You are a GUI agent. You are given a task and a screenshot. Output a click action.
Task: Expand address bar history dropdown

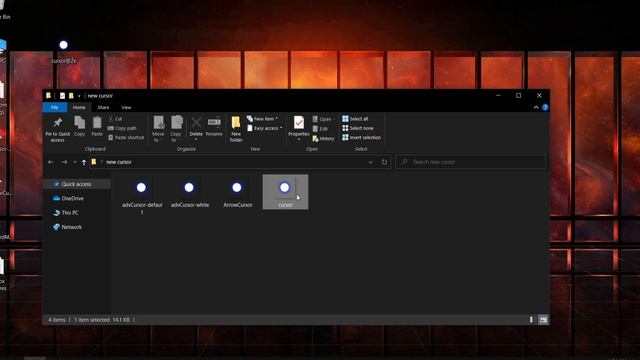[370, 162]
